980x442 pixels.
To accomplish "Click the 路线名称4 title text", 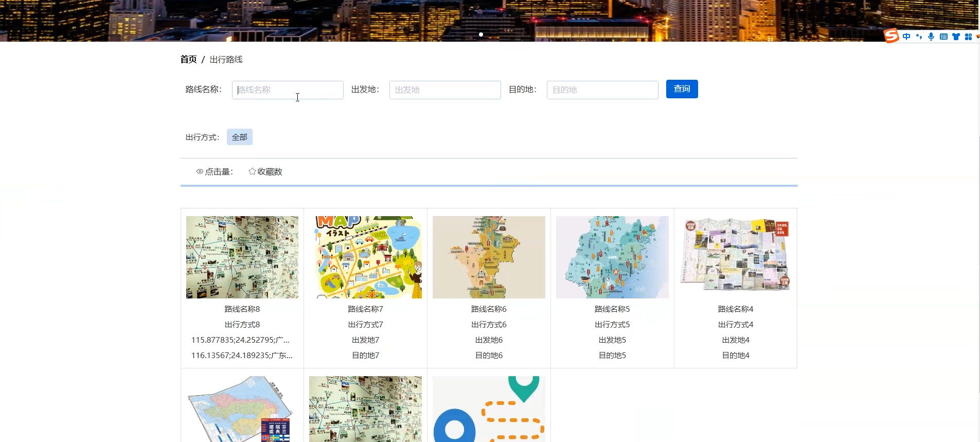I will coord(736,309).
